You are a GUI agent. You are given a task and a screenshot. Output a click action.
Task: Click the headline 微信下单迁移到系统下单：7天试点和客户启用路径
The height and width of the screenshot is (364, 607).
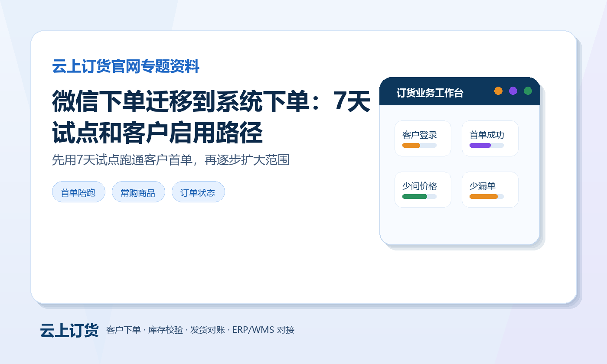pyautogui.click(x=211, y=117)
